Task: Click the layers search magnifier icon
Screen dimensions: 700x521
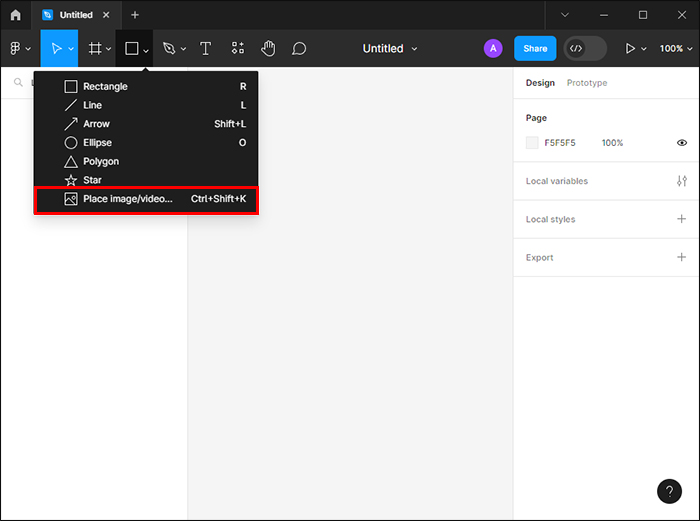Action: [18, 82]
